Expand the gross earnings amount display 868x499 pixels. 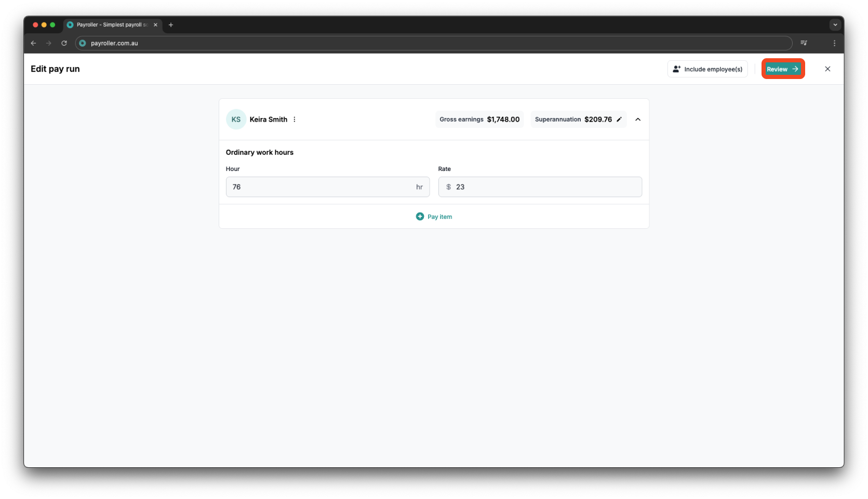coord(479,119)
